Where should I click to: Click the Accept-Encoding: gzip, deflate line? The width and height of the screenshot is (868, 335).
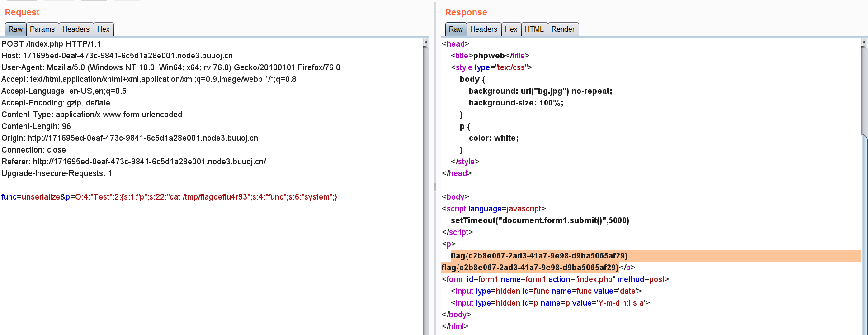(56, 103)
